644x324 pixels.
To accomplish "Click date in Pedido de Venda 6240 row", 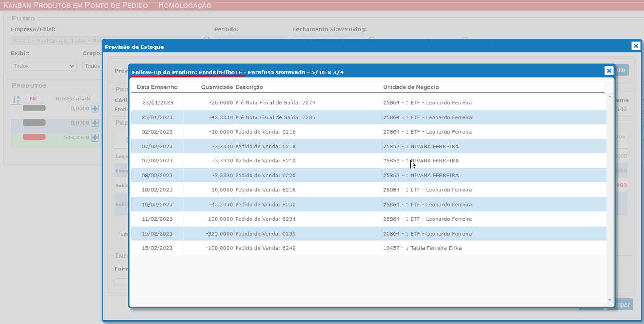I will pos(157,248).
